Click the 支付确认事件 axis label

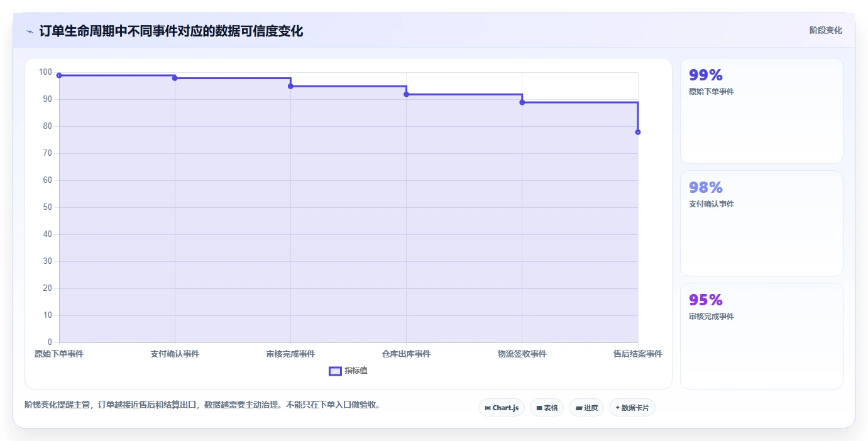click(x=175, y=354)
